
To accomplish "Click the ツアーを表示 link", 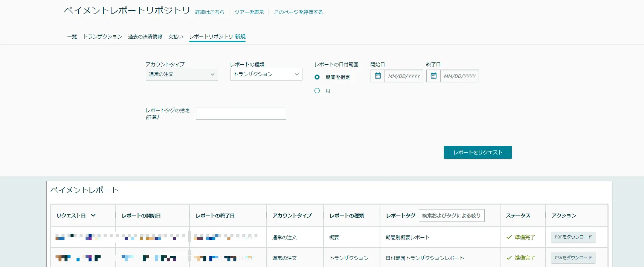I will point(249,12).
